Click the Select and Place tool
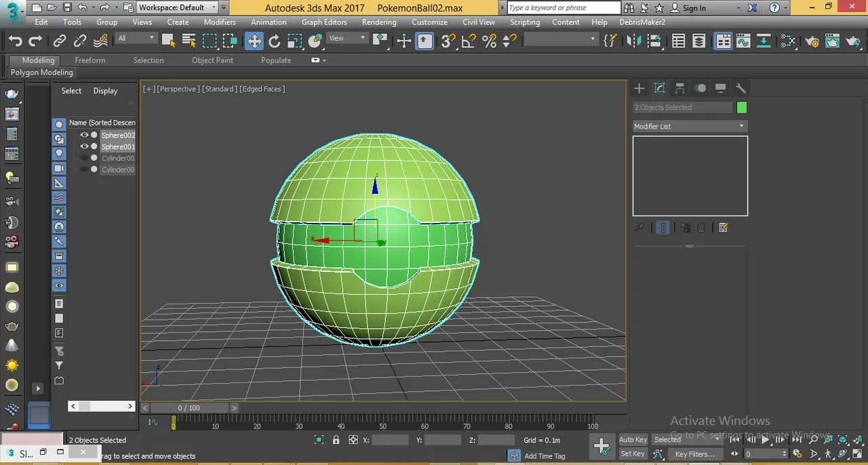 click(315, 41)
